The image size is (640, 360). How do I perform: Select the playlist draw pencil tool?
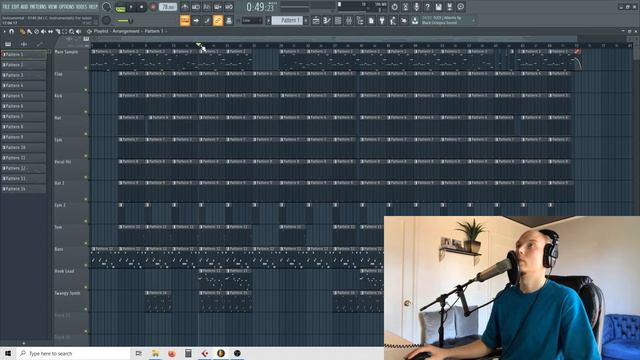[22, 31]
